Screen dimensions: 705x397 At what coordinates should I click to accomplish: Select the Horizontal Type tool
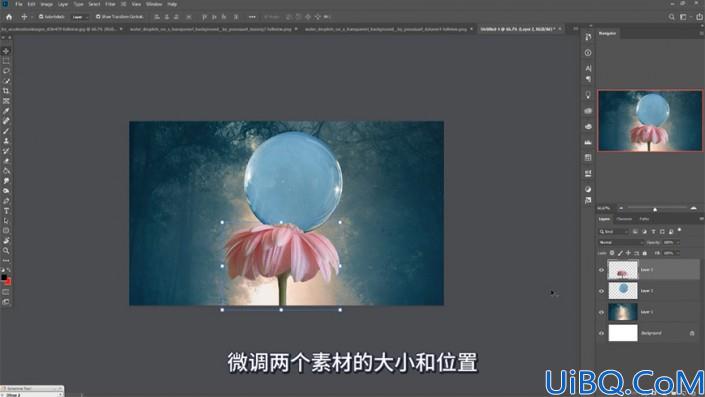click(x=6, y=211)
